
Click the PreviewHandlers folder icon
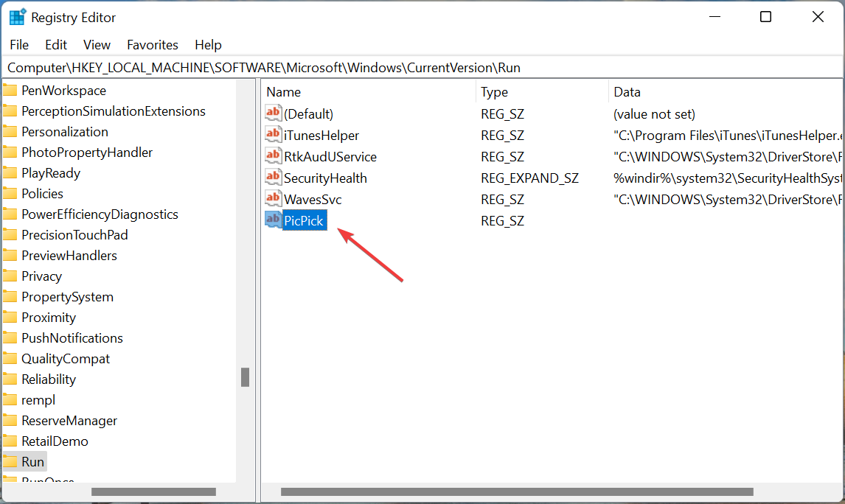(x=10, y=256)
